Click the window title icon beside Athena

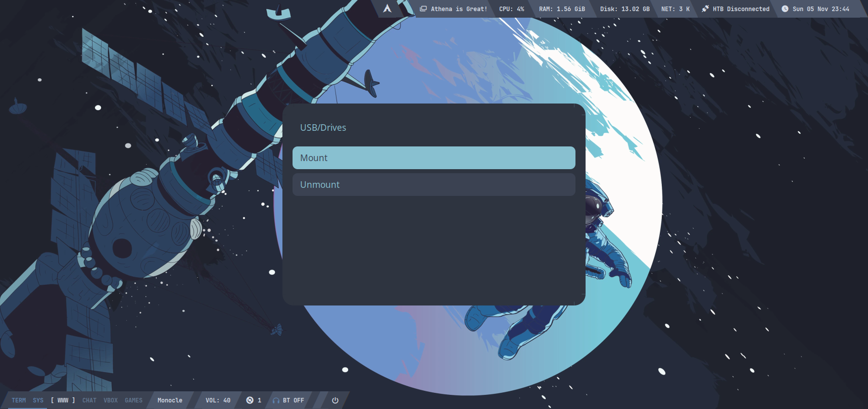(x=423, y=9)
